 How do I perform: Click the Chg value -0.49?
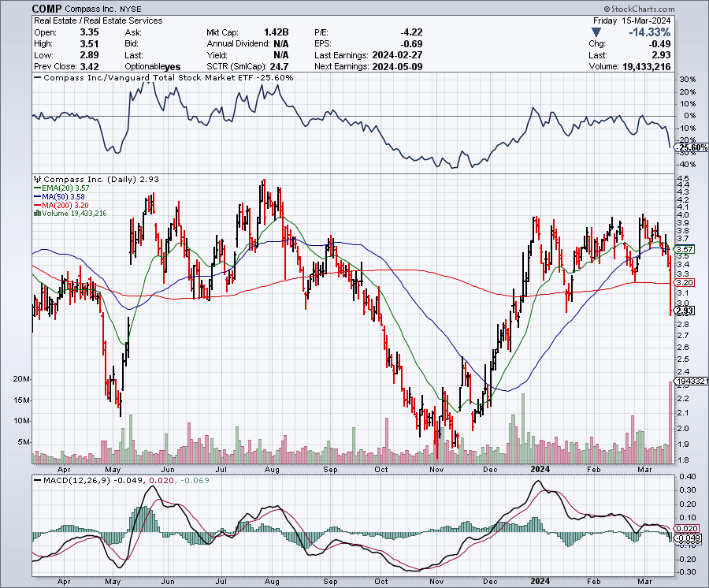(659, 44)
